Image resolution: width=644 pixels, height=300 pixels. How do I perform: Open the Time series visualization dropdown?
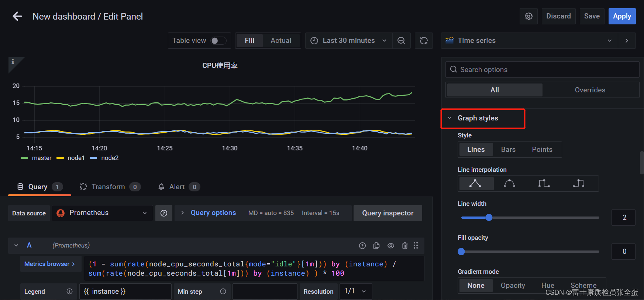tap(529, 41)
